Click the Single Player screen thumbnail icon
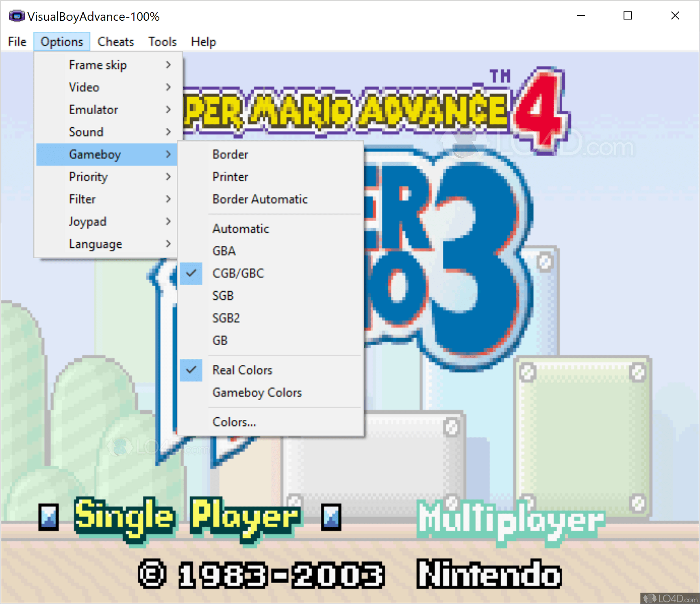 pos(49,517)
